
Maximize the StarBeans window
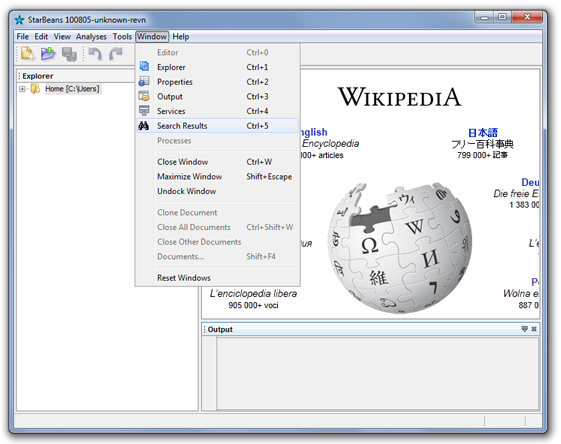click(x=503, y=17)
